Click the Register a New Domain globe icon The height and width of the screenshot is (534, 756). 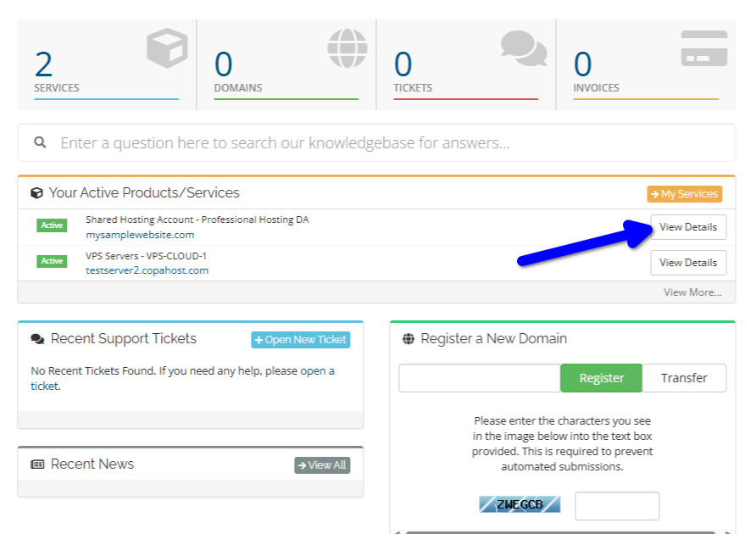coord(410,337)
